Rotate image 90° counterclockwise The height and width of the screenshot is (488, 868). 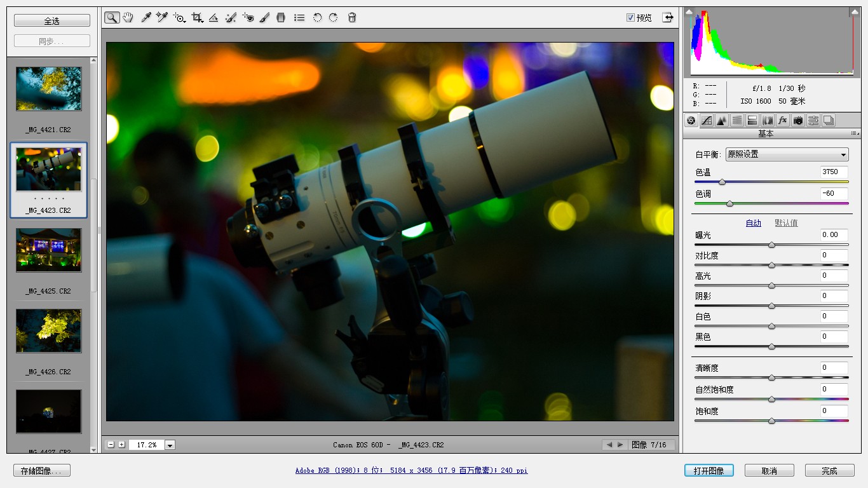coord(317,18)
